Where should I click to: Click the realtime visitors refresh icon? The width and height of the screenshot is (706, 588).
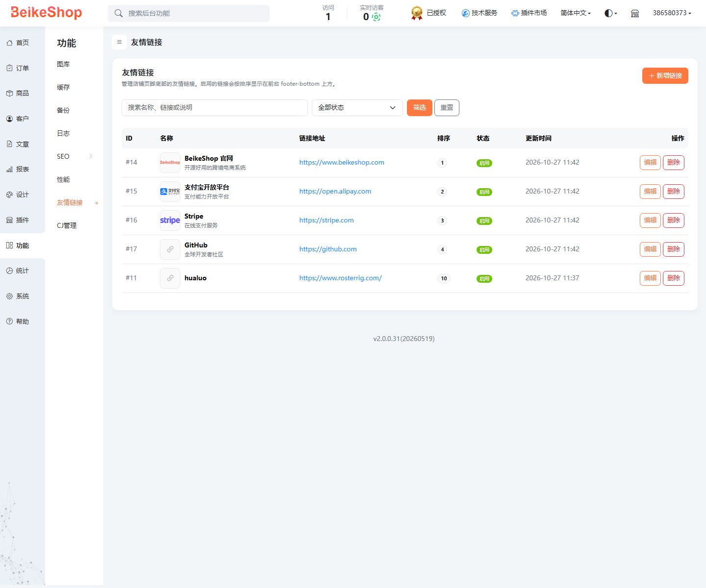pyautogui.click(x=376, y=17)
